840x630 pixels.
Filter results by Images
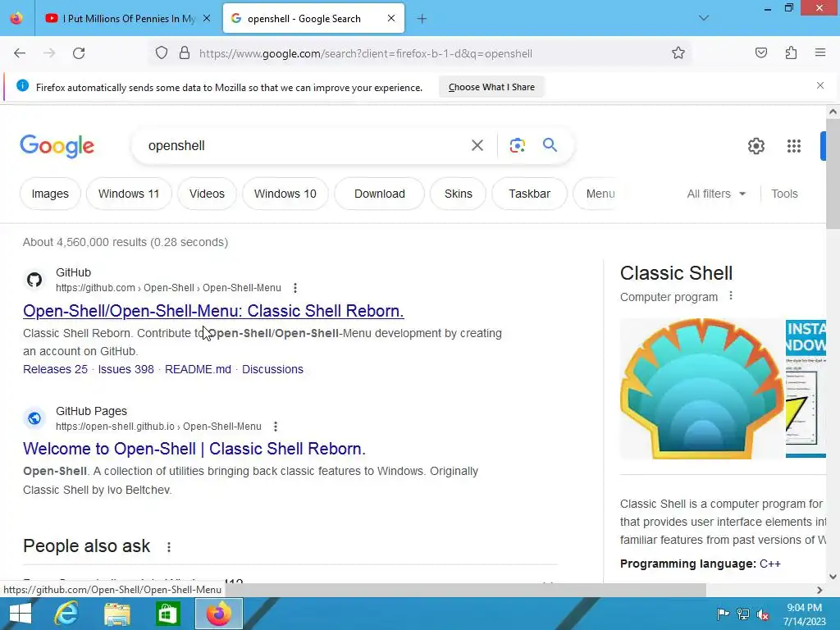click(x=50, y=194)
